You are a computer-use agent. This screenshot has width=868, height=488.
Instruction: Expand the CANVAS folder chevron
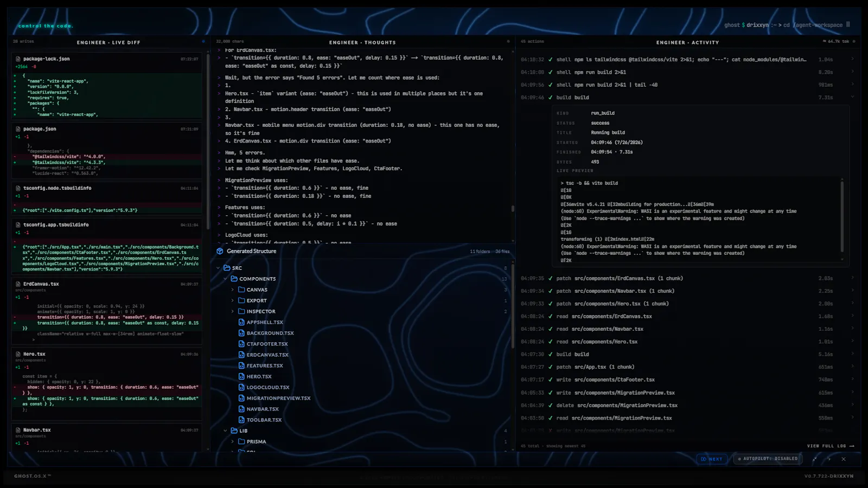(233, 290)
